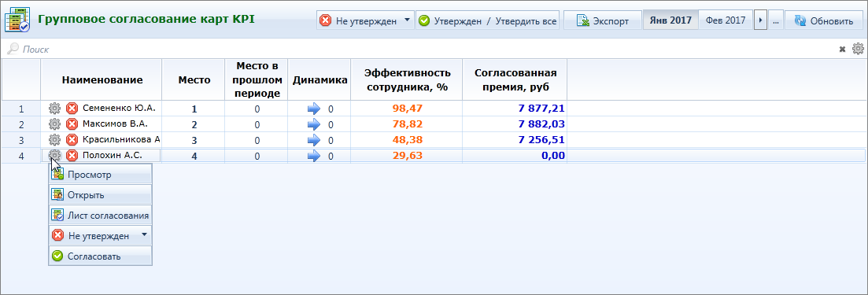The width and height of the screenshot is (868, 295).
Task: Click the red status icon for Полохин А.С.
Action: [72, 156]
